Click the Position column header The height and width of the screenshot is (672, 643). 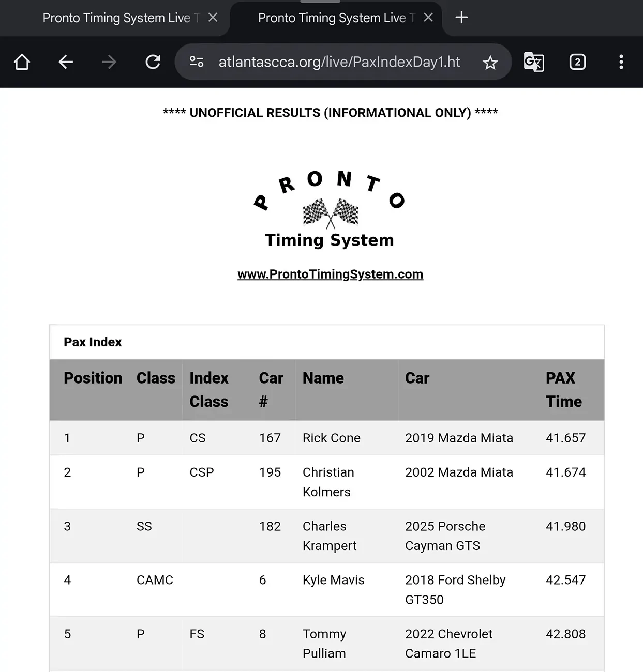click(93, 378)
